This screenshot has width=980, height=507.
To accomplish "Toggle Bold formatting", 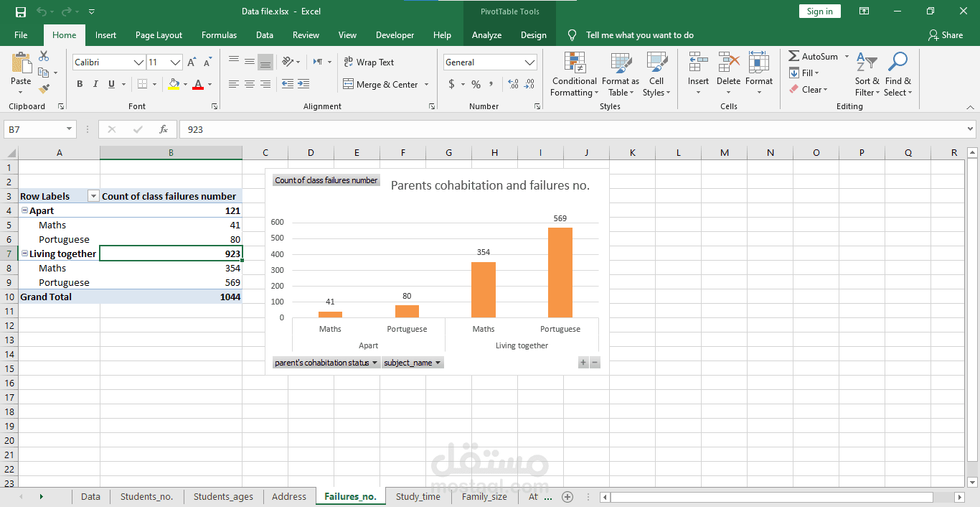I will click(x=80, y=84).
